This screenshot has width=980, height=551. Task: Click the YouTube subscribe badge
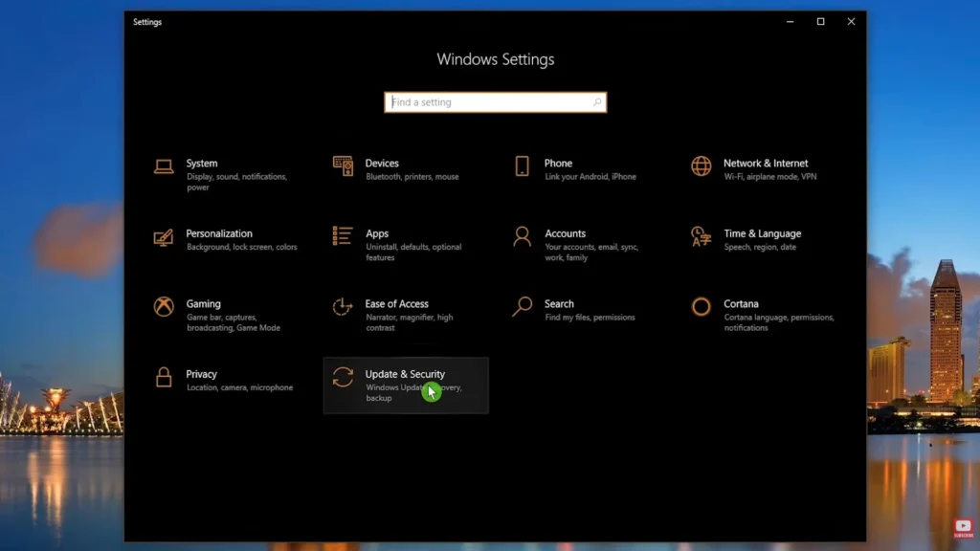click(x=963, y=528)
